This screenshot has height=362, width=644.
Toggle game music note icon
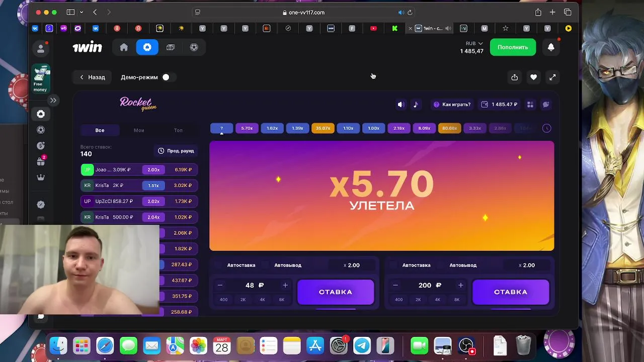pyautogui.click(x=416, y=105)
